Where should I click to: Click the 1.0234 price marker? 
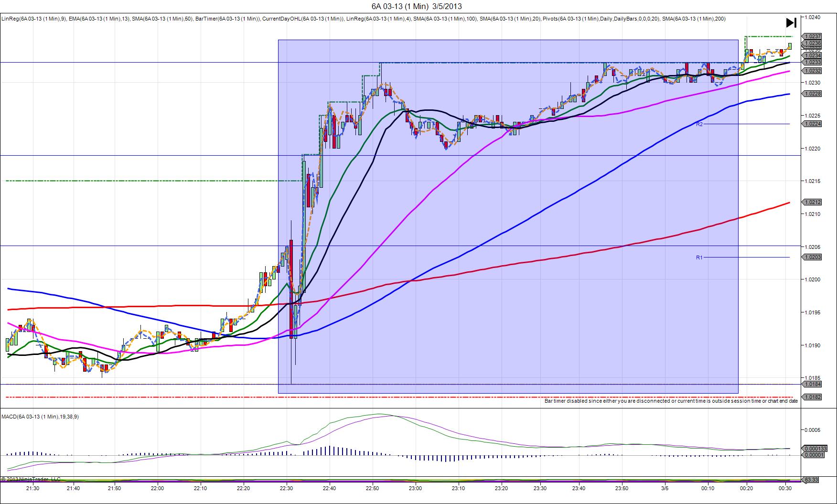coord(813,55)
